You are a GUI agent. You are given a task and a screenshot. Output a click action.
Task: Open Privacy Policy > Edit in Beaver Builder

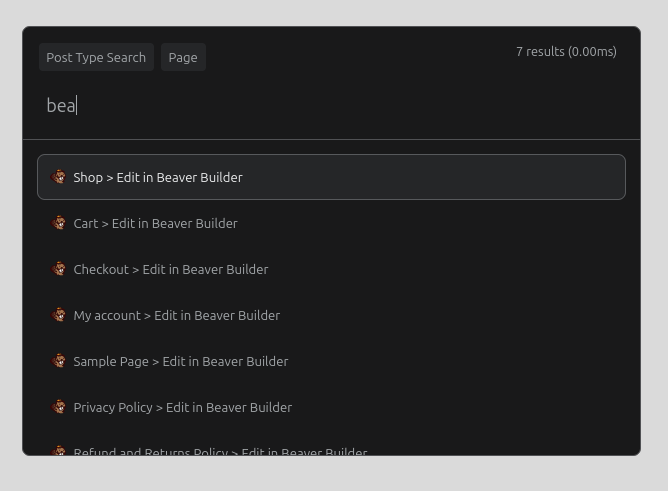pyautogui.click(x=331, y=407)
